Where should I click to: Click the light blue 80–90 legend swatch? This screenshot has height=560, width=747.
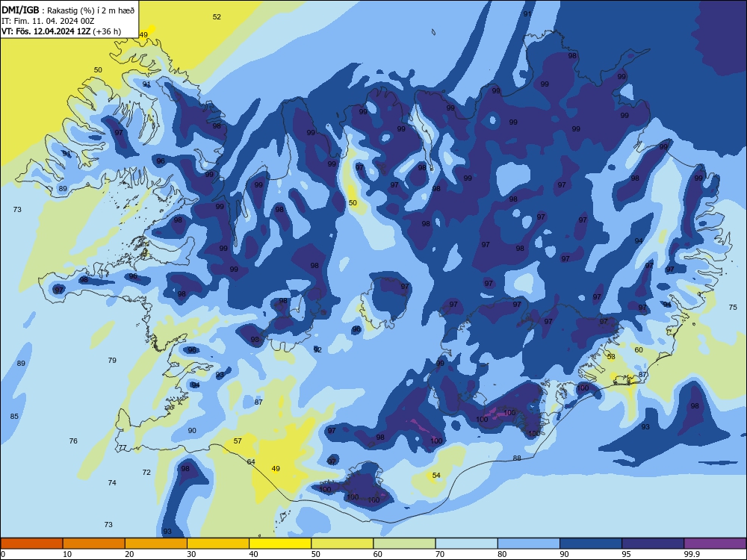coord(529,544)
